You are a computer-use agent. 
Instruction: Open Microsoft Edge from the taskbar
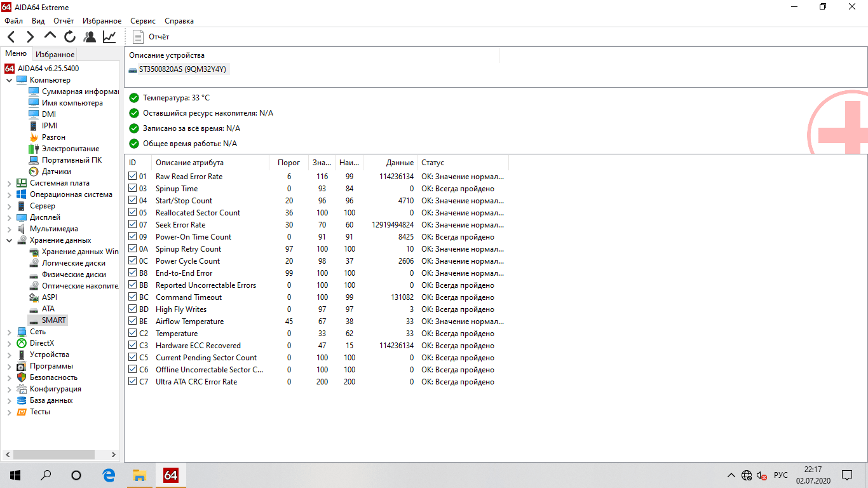click(x=109, y=475)
